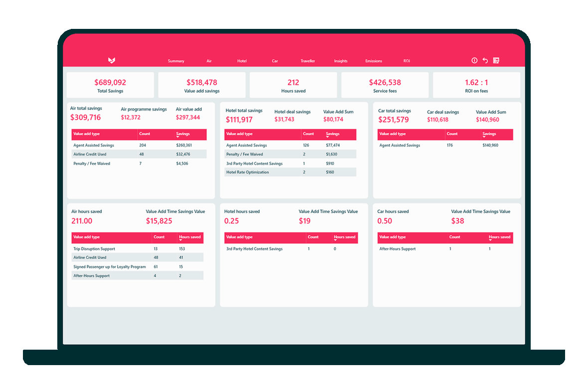Image resolution: width=588 pixels, height=391 pixels.
Task: Click Count header in air hours table
Action: click(x=159, y=237)
